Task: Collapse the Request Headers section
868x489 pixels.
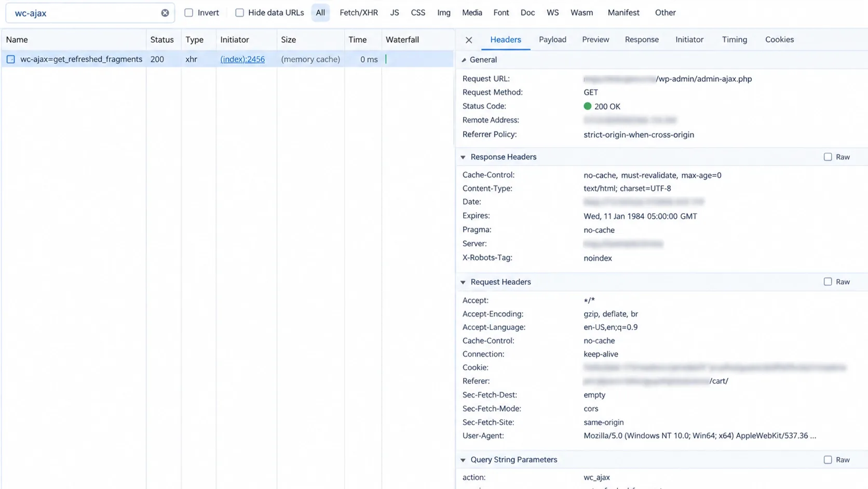Action: (463, 282)
